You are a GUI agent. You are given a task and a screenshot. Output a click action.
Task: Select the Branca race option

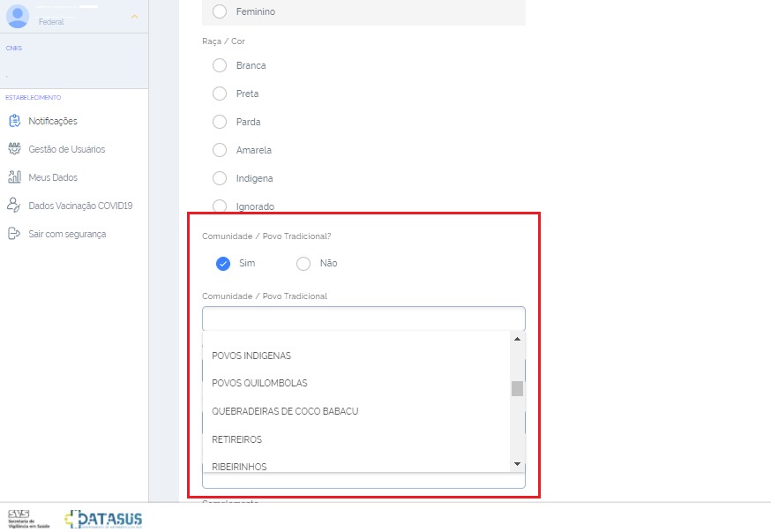click(220, 65)
